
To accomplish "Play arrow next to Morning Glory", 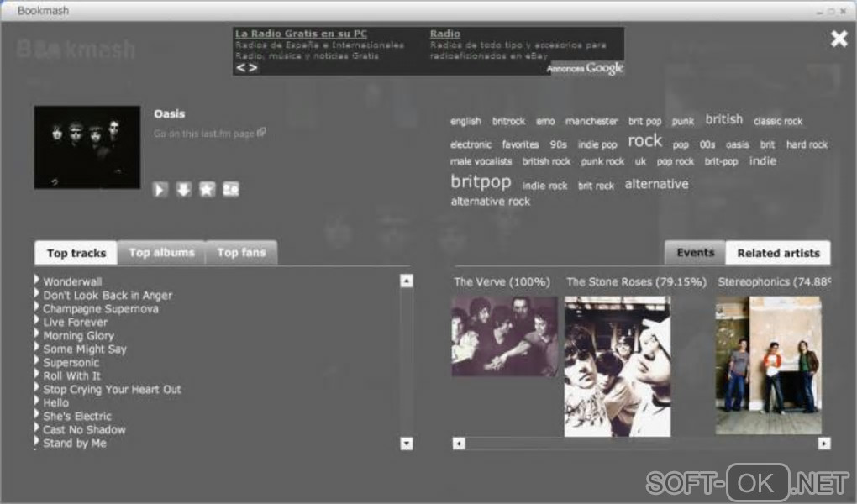I will (37, 333).
